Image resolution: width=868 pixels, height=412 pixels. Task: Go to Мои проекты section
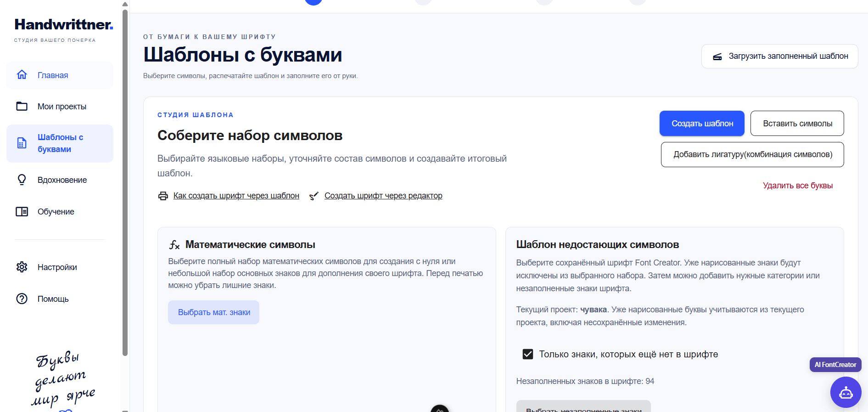pos(60,106)
